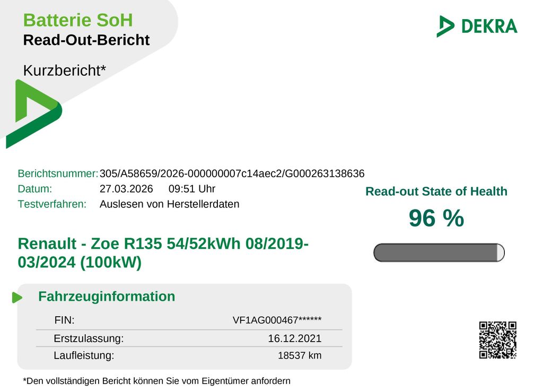This screenshot has width=543, height=392.
Task: Click the Renault Zoe R135 model heading
Action: point(163,253)
